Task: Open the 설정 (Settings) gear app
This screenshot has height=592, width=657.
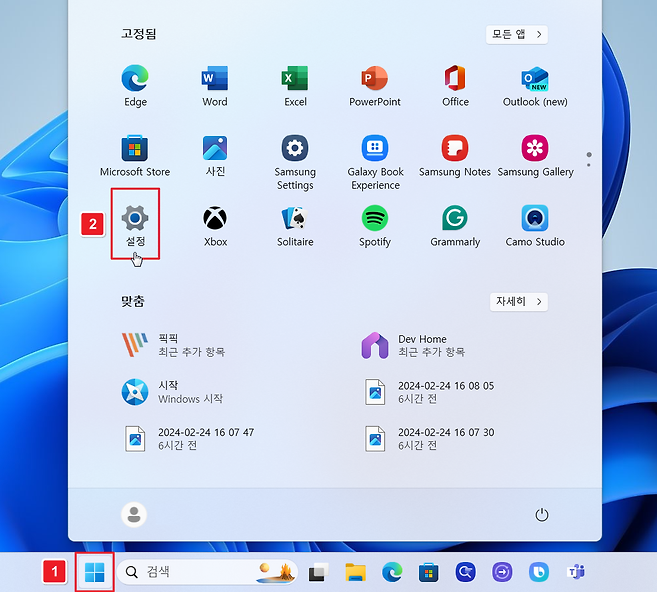Action: pos(135,225)
